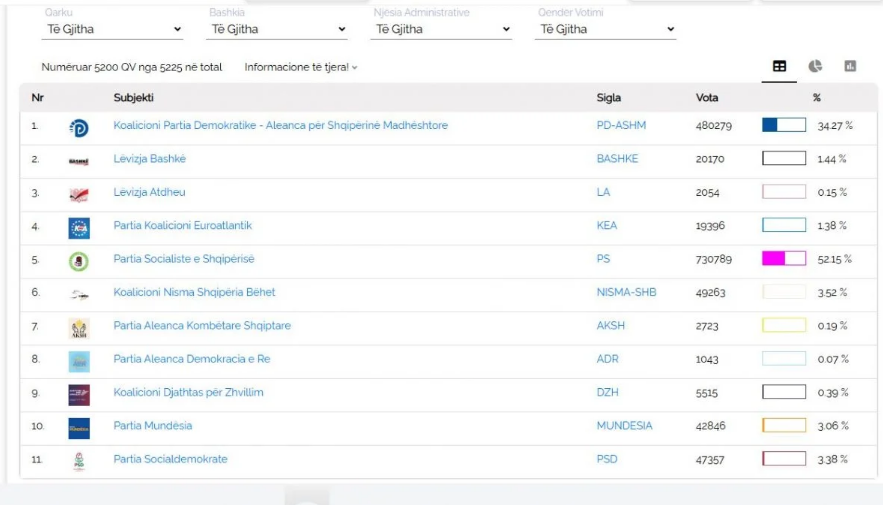Screen dimensions: 883x505
Task: Click the NISMA-SHB sigla link
Action: point(626,292)
